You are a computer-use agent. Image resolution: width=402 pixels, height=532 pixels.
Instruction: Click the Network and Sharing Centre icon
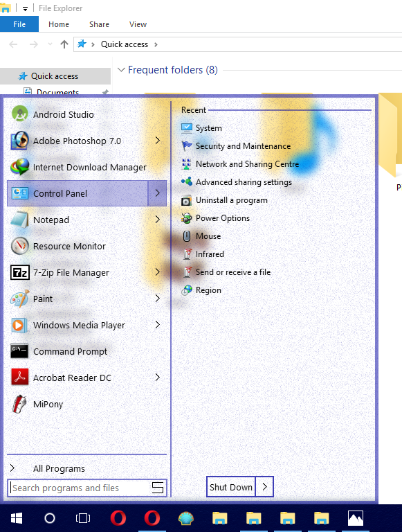(186, 164)
